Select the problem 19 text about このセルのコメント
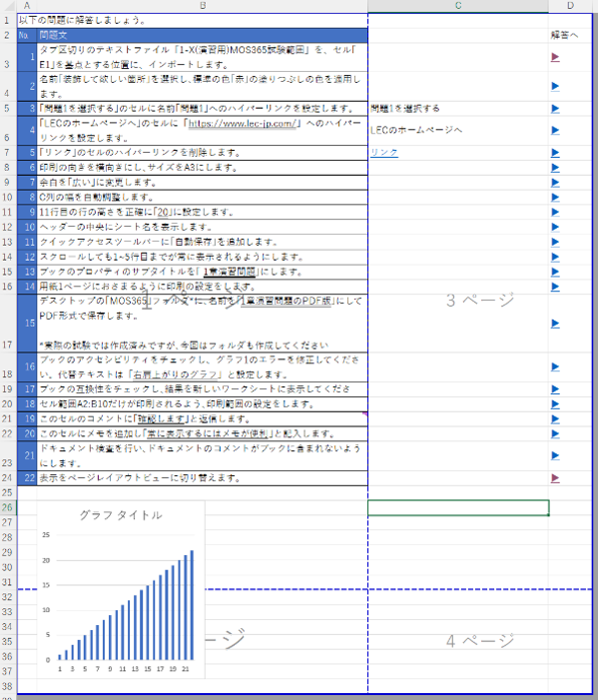The image size is (598, 700). [202, 419]
